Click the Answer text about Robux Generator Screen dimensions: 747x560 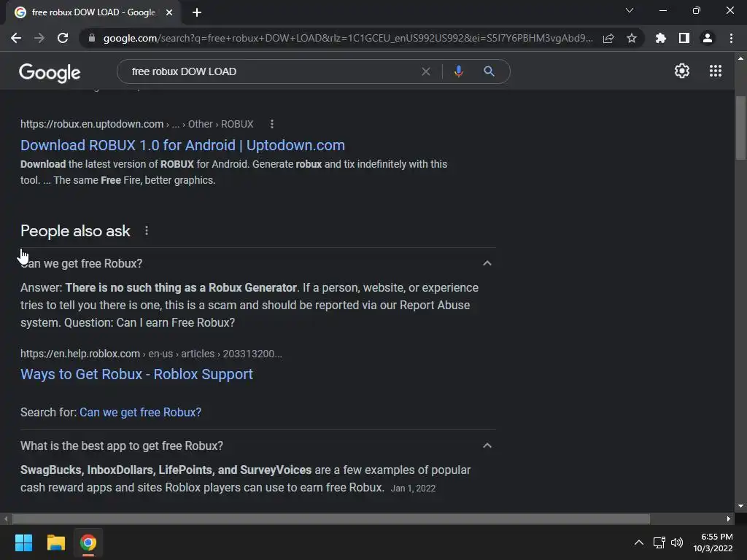click(x=249, y=306)
